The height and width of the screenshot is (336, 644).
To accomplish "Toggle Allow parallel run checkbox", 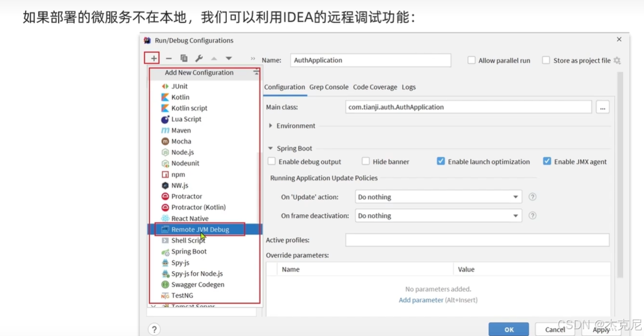I will (x=471, y=60).
